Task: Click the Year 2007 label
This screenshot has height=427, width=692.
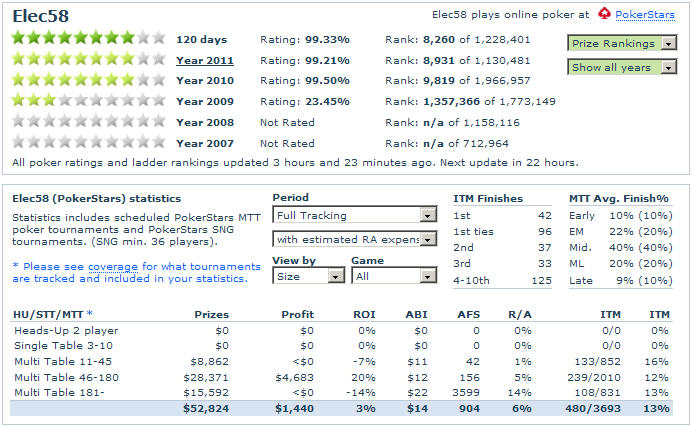Action: tap(205, 143)
